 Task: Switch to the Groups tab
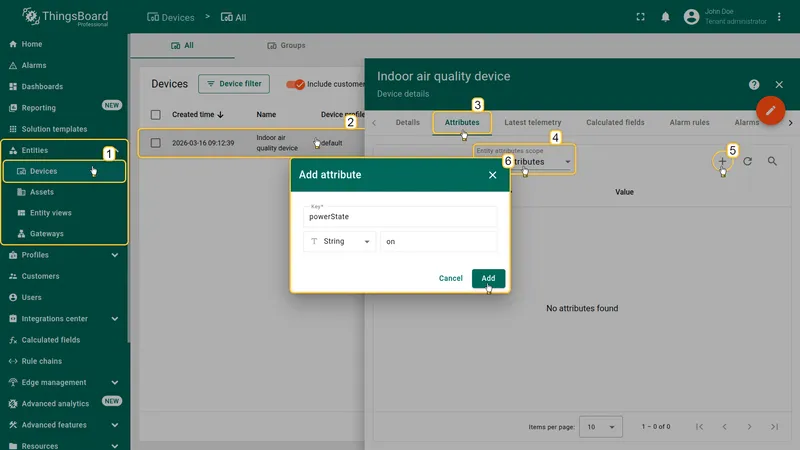point(286,45)
